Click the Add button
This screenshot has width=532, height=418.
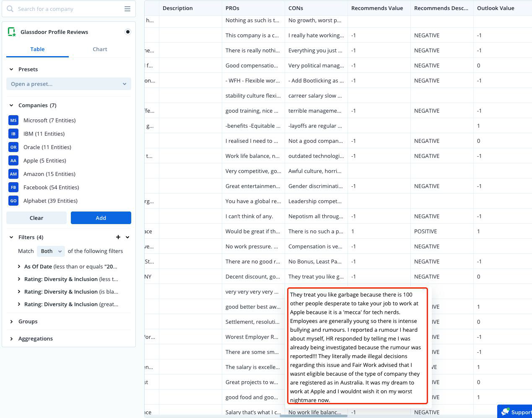[x=101, y=218]
